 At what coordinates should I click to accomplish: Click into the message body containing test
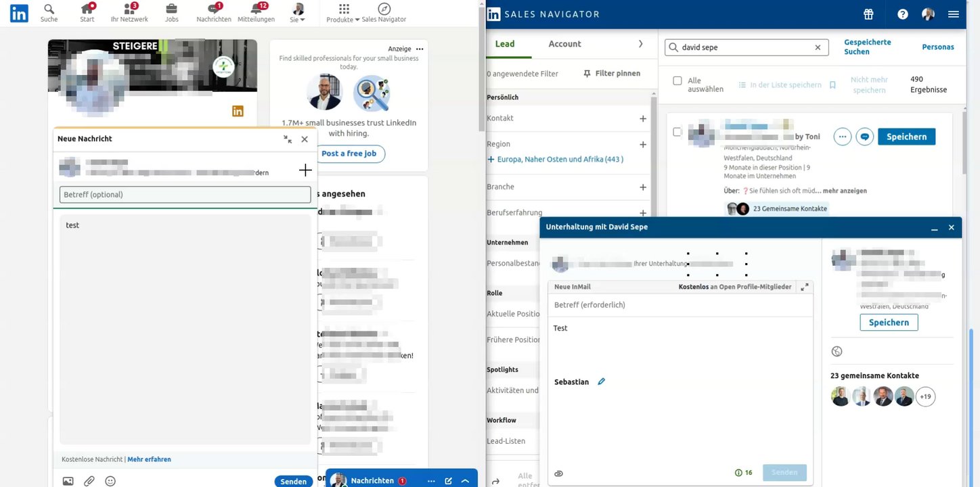pyautogui.click(x=185, y=329)
